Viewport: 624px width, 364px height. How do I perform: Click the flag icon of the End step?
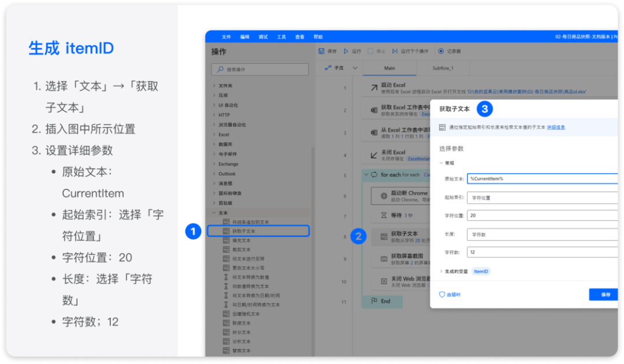[374, 301]
